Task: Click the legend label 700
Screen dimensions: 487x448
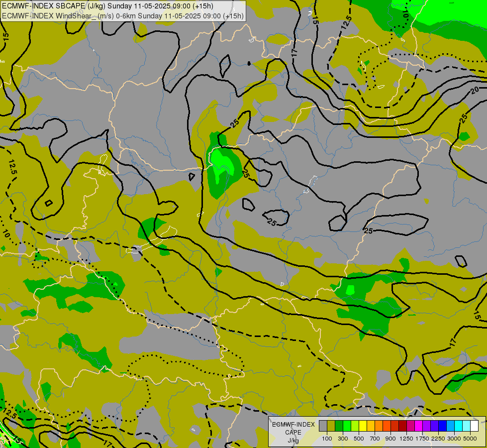Action: click(x=375, y=439)
